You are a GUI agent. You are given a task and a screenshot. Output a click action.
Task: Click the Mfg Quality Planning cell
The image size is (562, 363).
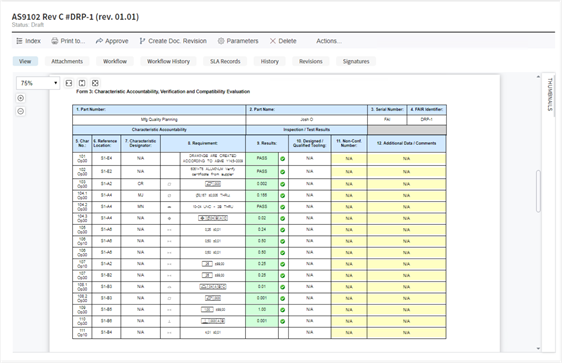[x=159, y=120]
